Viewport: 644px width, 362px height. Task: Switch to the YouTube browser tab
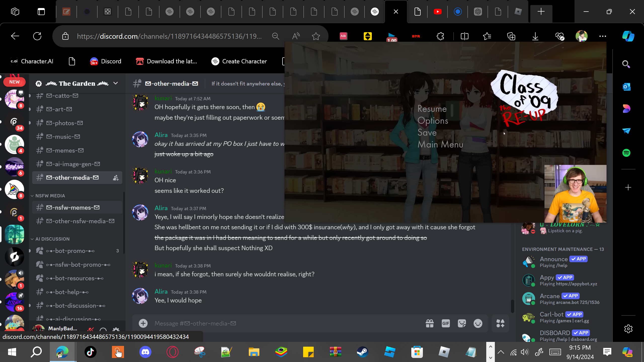click(x=437, y=12)
